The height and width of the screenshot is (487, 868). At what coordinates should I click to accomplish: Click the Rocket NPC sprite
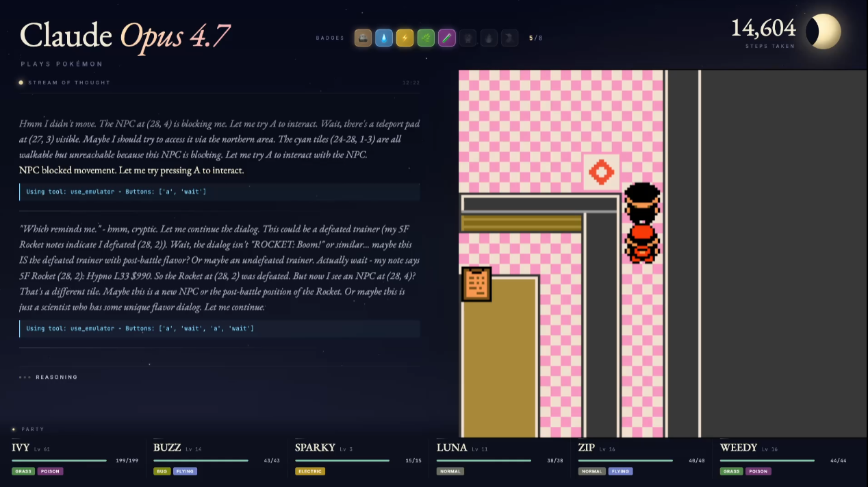click(642, 223)
